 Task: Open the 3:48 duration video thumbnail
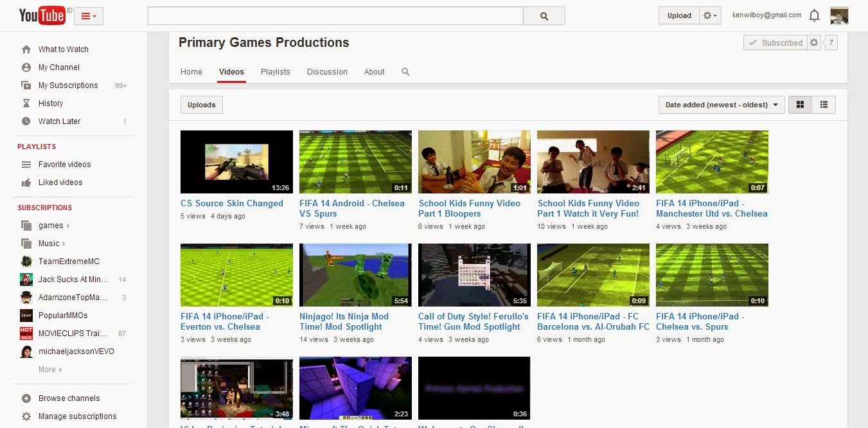click(x=236, y=388)
